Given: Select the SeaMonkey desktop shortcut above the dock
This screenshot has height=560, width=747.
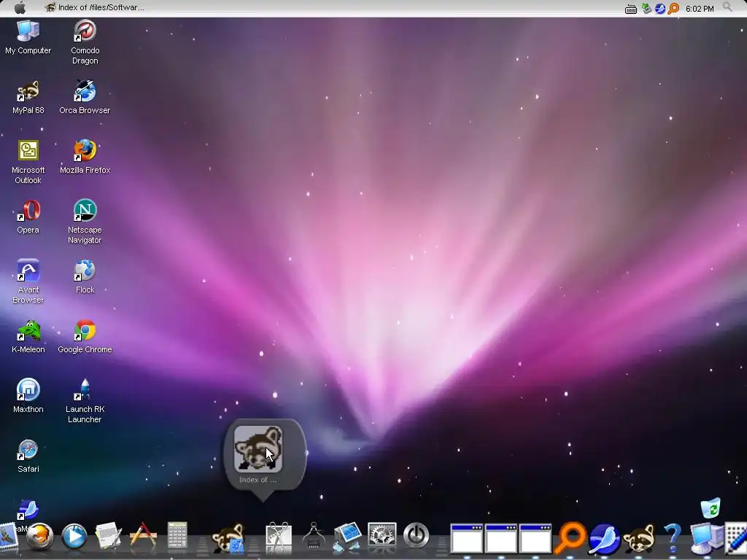Looking at the screenshot, I should [x=28, y=510].
